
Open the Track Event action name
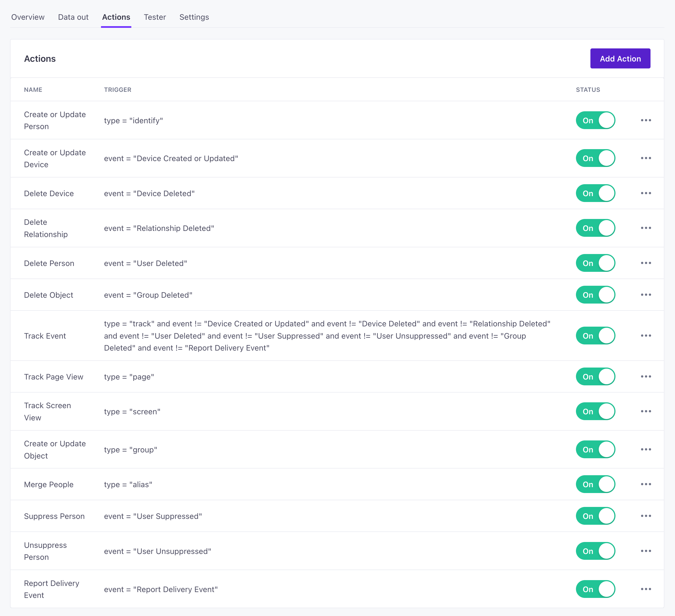click(x=45, y=336)
